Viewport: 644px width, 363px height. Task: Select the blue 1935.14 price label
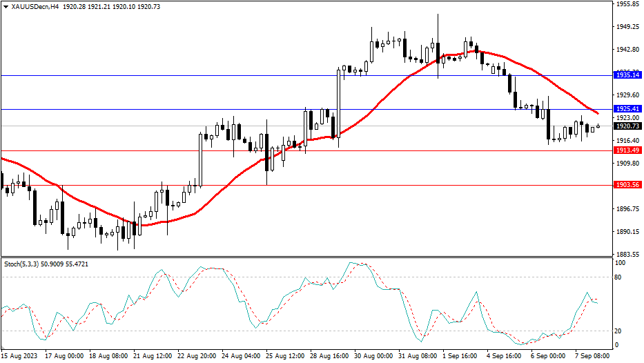(x=627, y=75)
